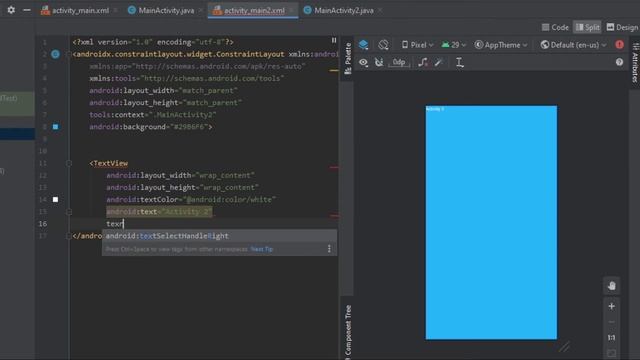The image size is (640, 360).
Task: Open the Pixel device dropdown
Action: [417, 45]
